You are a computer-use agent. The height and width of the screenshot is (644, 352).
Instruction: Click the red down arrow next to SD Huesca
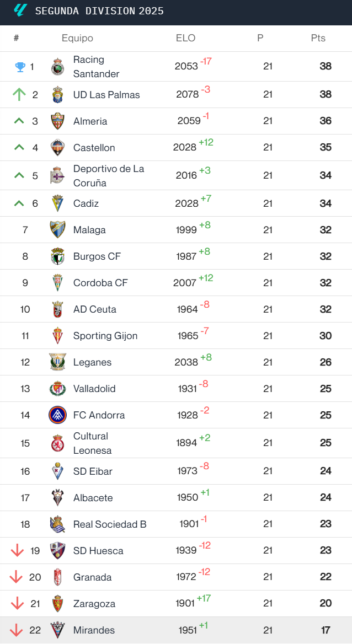point(17,550)
